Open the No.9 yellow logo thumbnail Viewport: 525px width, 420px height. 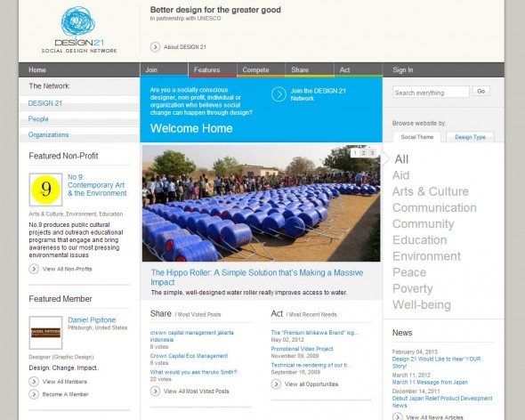coord(45,190)
